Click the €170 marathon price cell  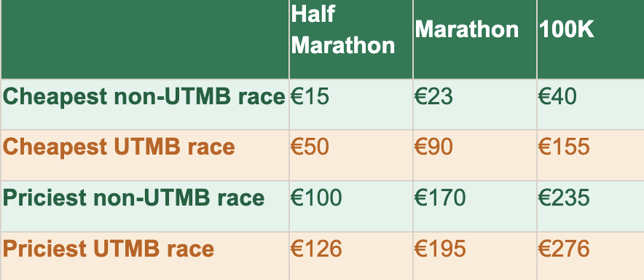point(475,206)
